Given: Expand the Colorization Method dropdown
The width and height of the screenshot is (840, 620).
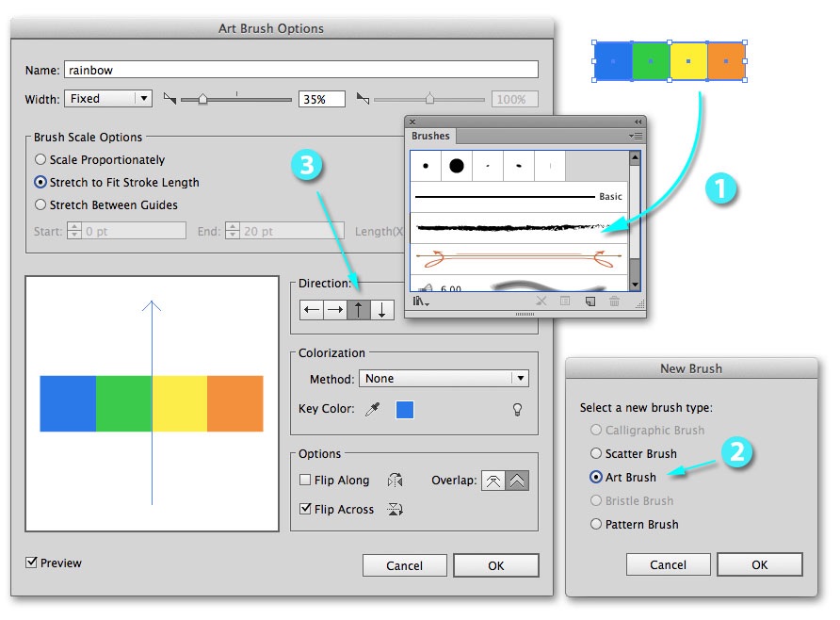Looking at the screenshot, I should [x=443, y=379].
